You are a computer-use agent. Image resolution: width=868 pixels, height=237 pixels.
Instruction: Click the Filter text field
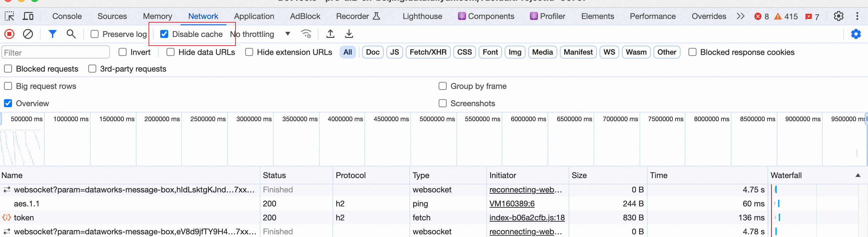click(56, 53)
